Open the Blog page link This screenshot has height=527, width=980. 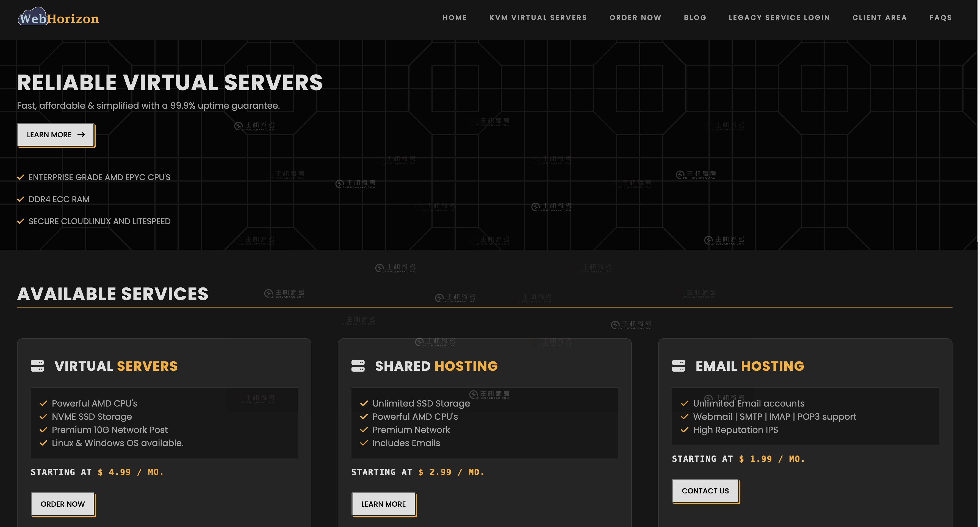coord(695,18)
